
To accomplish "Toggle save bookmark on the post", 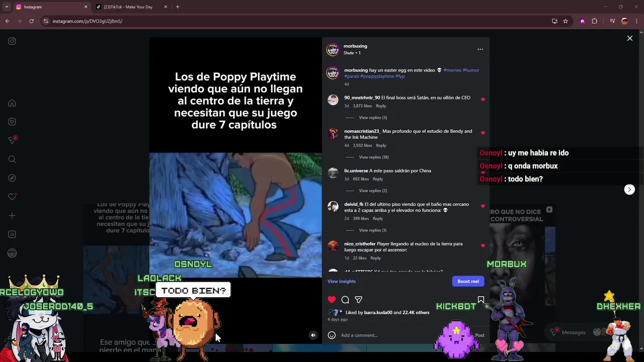I will pyautogui.click(x=481, y=300).
